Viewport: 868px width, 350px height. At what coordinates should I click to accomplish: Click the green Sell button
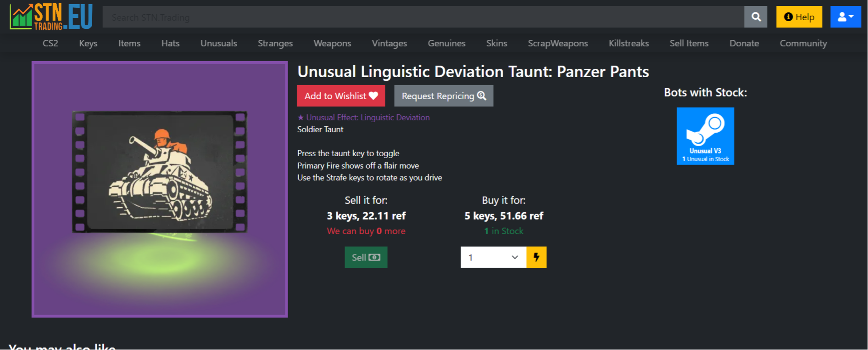(x=366, y=257)
